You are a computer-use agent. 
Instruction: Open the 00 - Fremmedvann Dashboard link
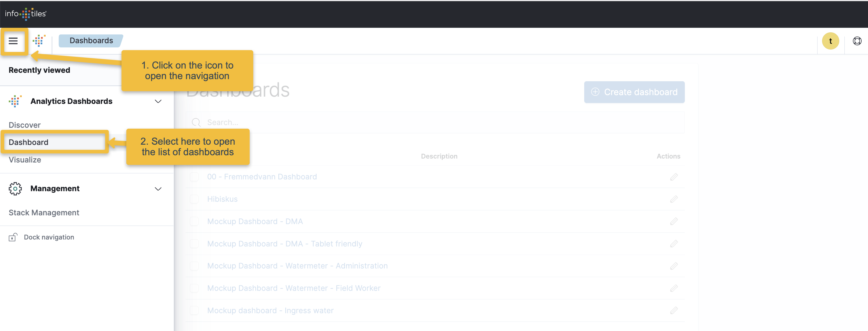pyautogui.click(x=262, y=177)
